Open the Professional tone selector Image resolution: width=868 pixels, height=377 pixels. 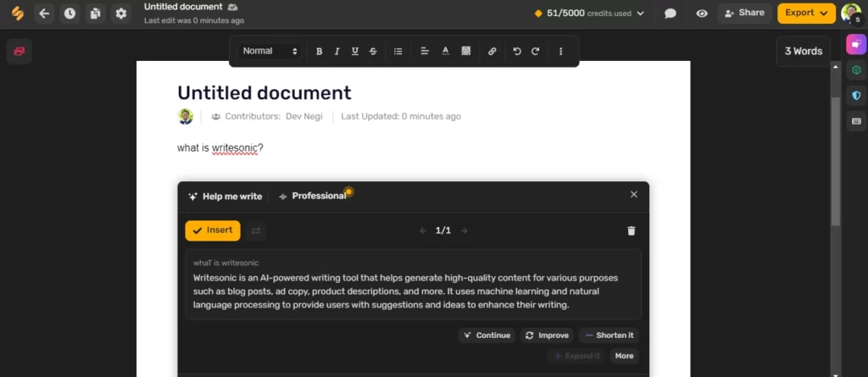click(x=314, y=196)
